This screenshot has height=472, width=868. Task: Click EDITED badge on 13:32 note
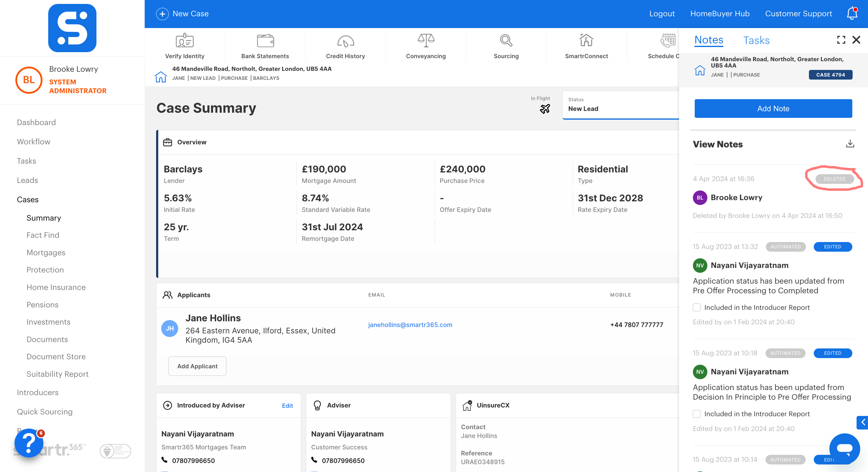pos(833,247)
